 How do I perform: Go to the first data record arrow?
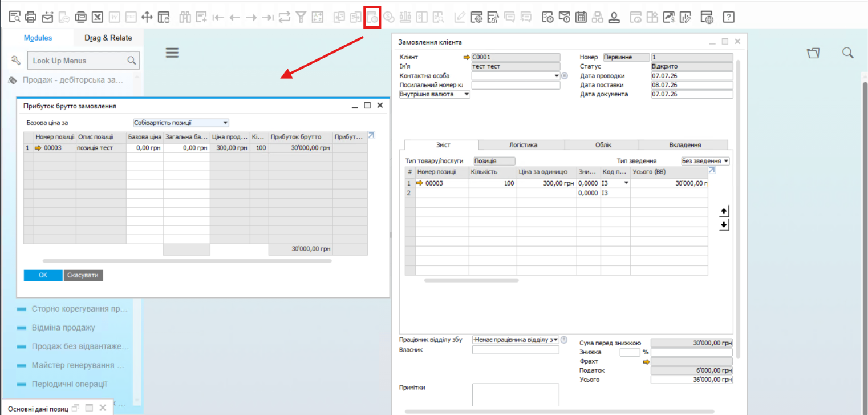click(x=218, y=17)
